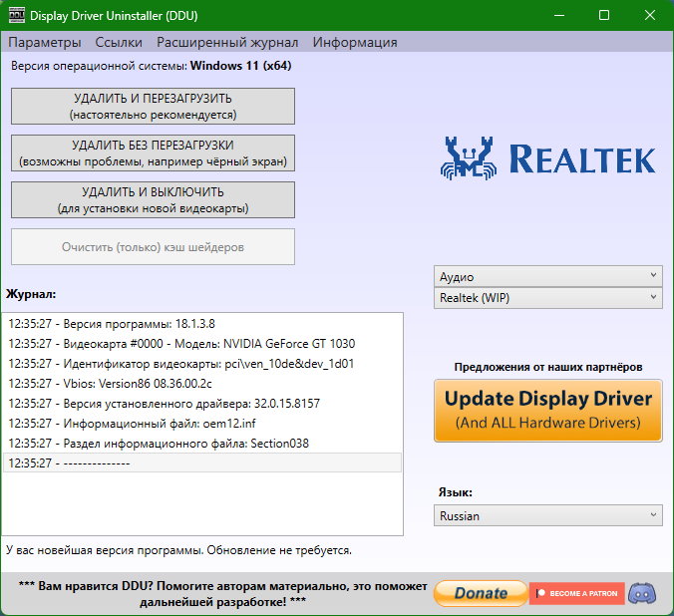Click the Become a Patron button
Image resolution: width=674 pixels, height=616 pixels.
click(577, 593)
